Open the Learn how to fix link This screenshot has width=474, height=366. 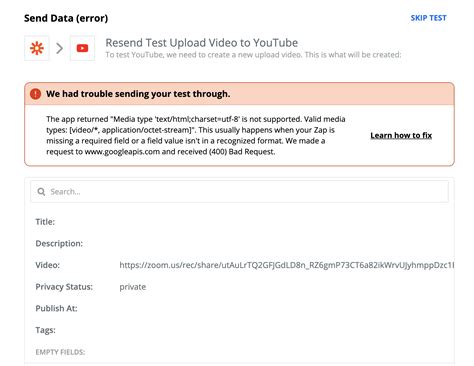401,135
